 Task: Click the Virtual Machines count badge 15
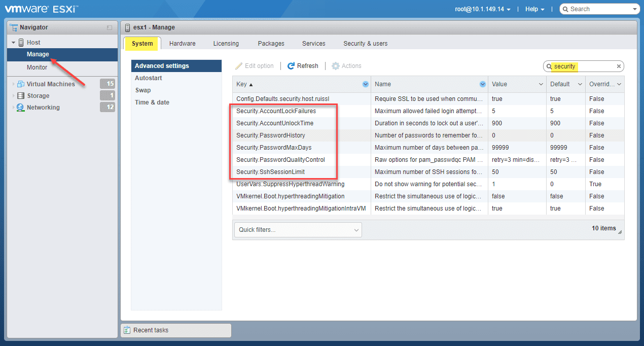[x=108, y=84]
